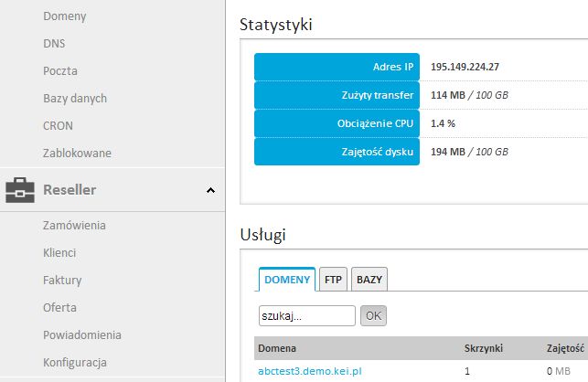Open the abctest3.demo.kei.pl domain link

point(310,371)
